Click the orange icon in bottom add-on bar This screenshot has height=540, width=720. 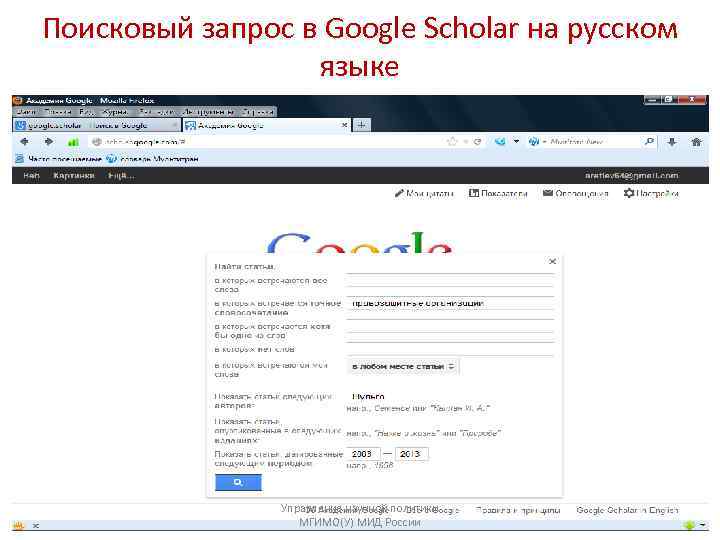[x=18, y=525]
